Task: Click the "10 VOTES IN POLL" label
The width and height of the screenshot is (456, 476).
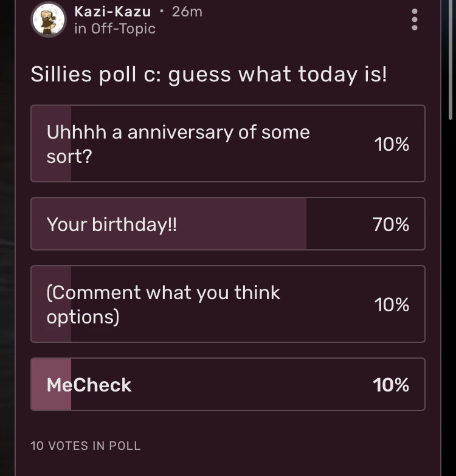Action: point(85,446)
